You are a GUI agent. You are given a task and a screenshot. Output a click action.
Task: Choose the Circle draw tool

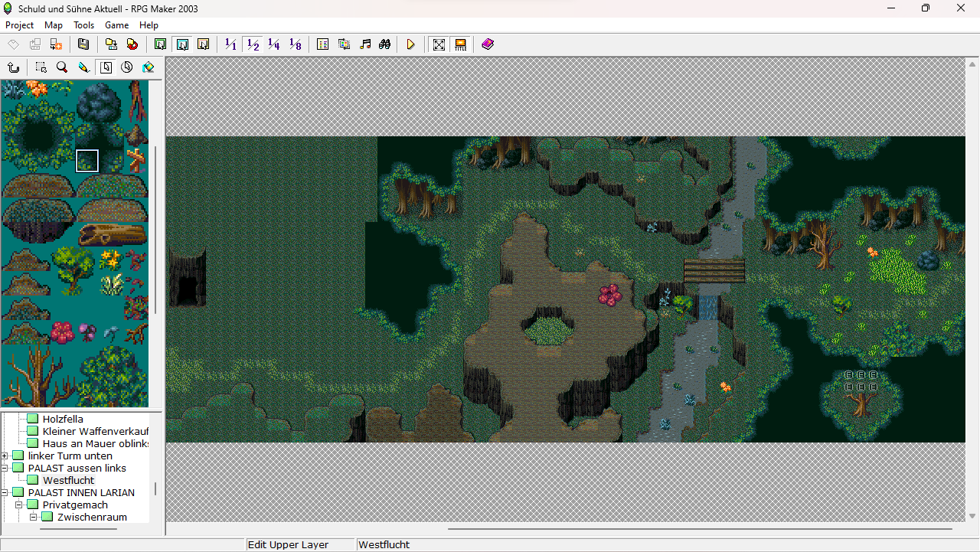point(127,67)
